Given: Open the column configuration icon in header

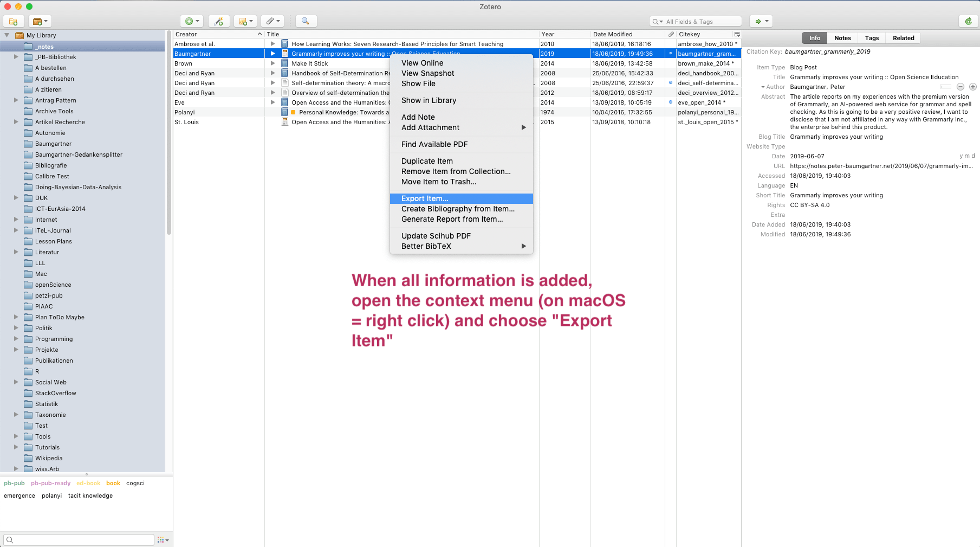Looking at the screenshot, I should point(737,34).
